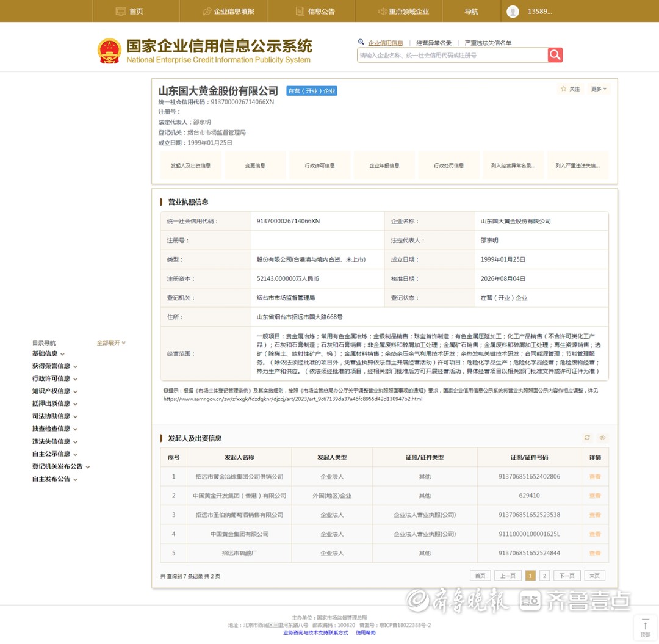Click the certificate number 629410
This screenshot has height=644, width=659.
point(529,496)
